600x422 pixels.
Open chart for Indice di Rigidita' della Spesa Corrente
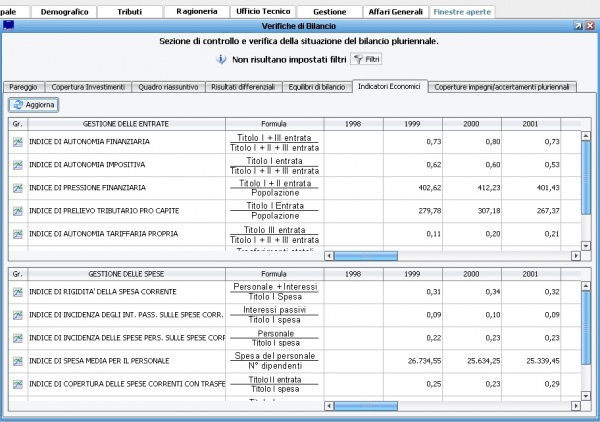click(x=18, y=292)
